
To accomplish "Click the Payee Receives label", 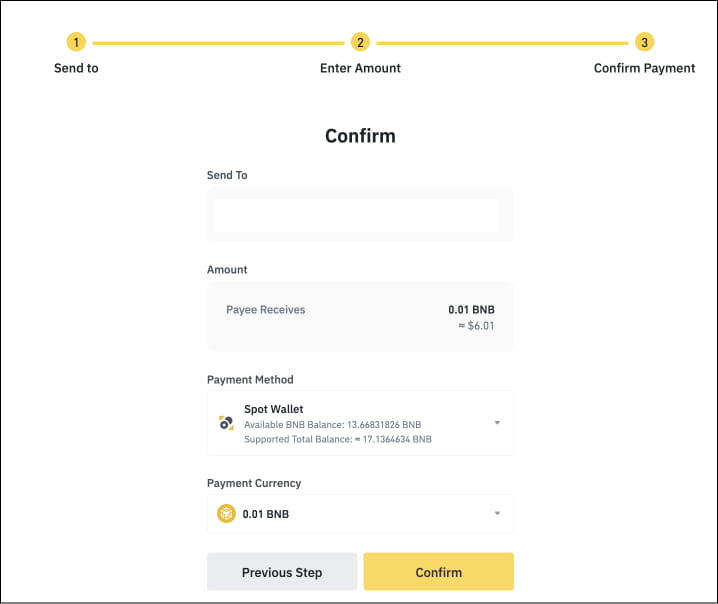I will click(x=266, y=310).
